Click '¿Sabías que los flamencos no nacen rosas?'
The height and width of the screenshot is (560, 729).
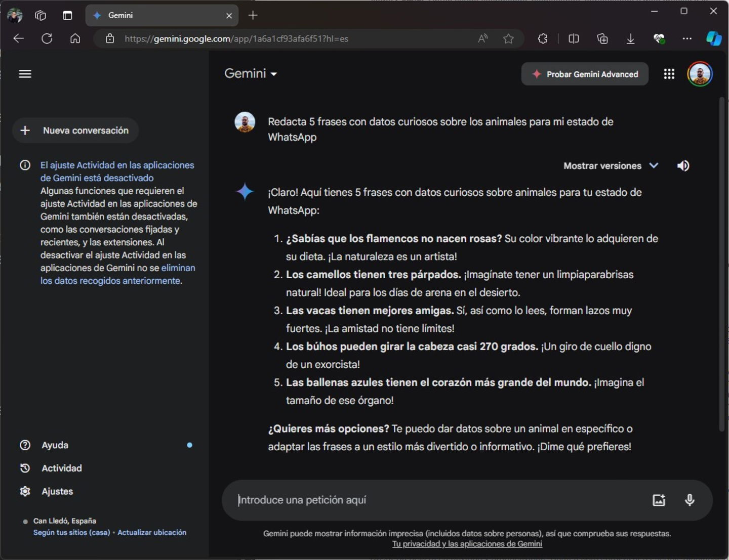(x=394, y=238)
